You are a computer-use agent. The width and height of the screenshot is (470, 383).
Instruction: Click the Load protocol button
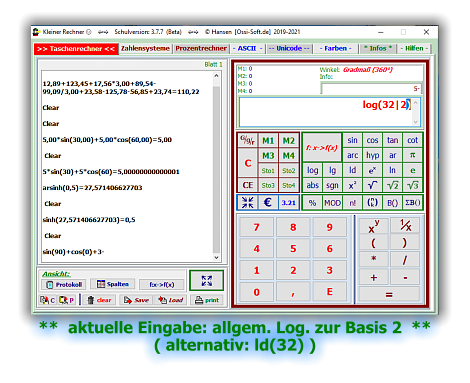[171, 300]
